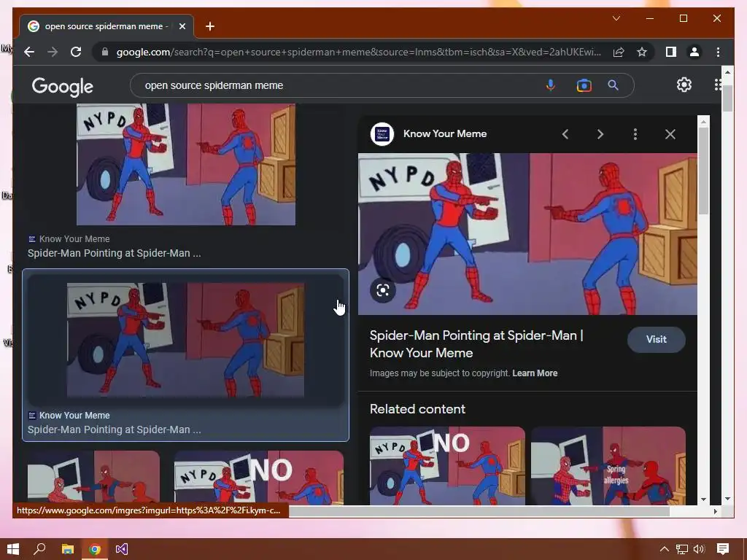Open the tab search dropdown arrow

coord(616,18)
